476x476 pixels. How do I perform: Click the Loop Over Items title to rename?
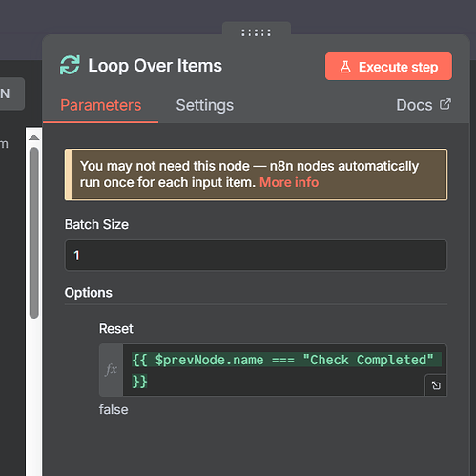[x=155, y=66]
